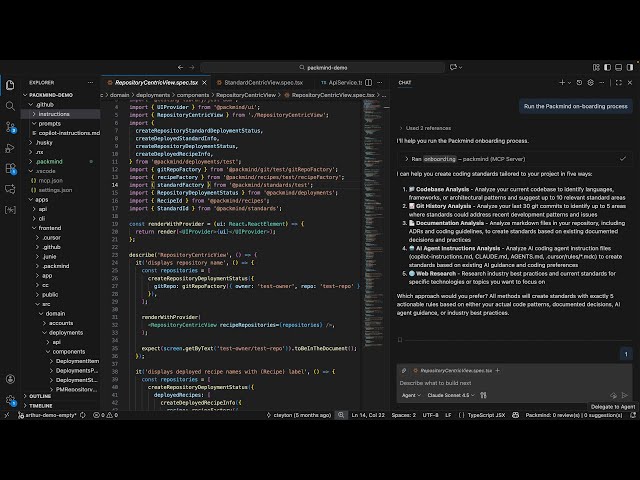Open the remote window indicator
The width and height of the screenshot is (640, 480).
[7, 415]
